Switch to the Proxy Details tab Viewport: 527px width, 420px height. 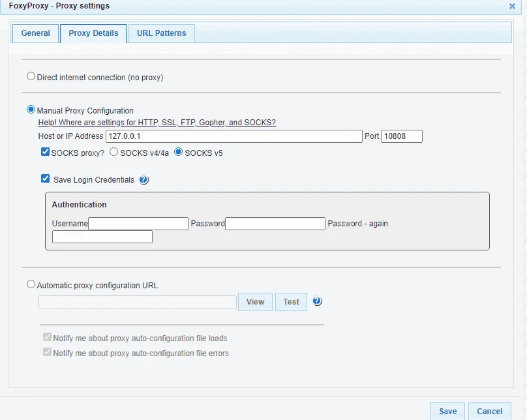[x=93, y=33]
